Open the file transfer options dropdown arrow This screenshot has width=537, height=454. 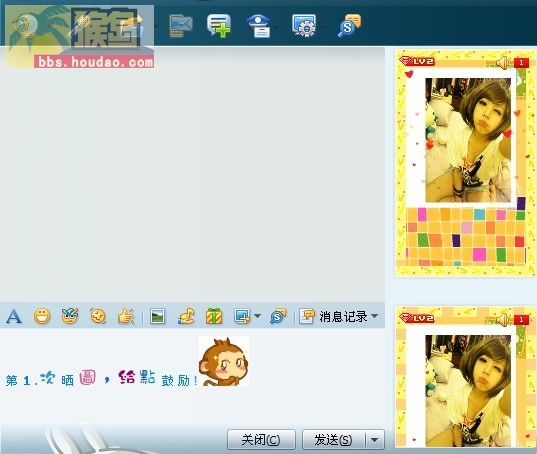click(x=155, y=26)
